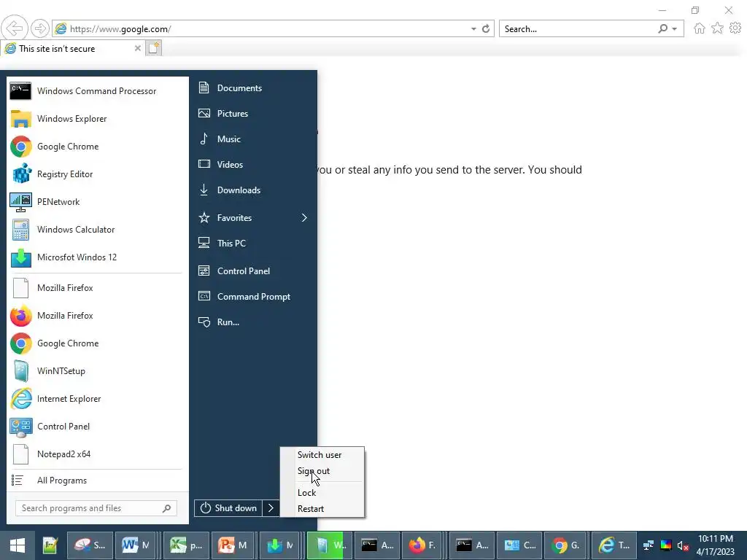
Task: Switch to the Excel taskbar button
Action: tap(186, 545)
